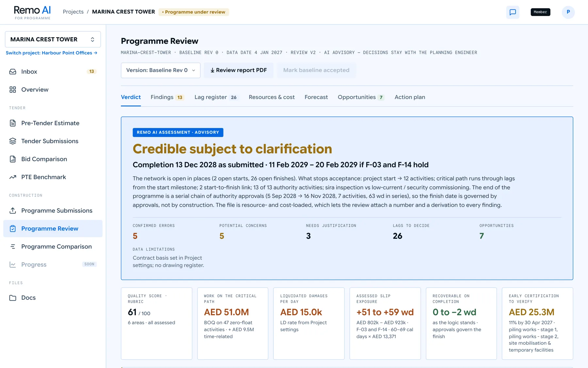Open the Version: Baseline Rev 0 dropdown
Viewport: 588px width, 368px height.
click(160, 70)
